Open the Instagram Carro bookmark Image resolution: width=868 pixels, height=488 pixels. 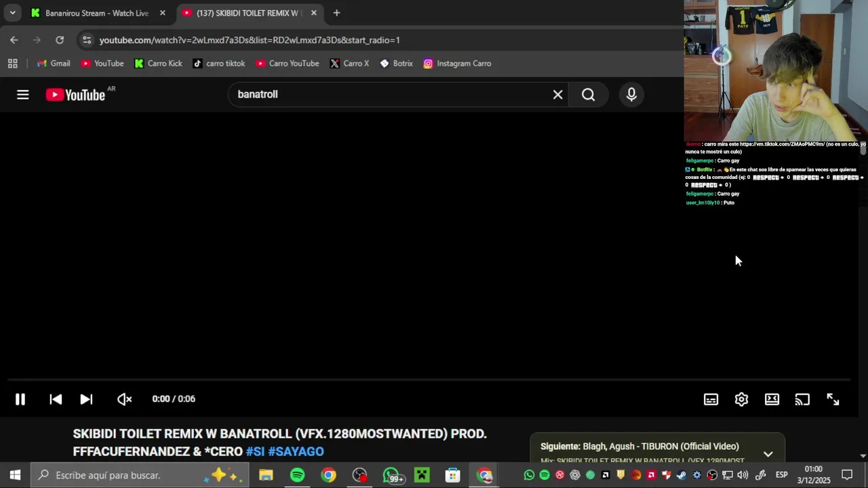tap(457, 64)
